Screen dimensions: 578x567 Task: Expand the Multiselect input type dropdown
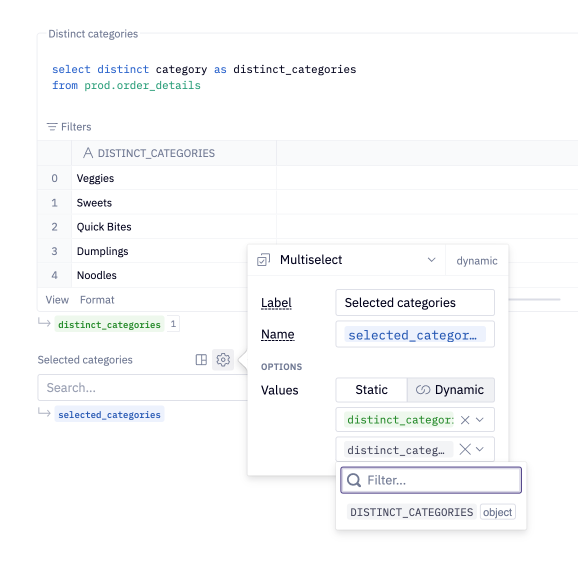(431, 260)
